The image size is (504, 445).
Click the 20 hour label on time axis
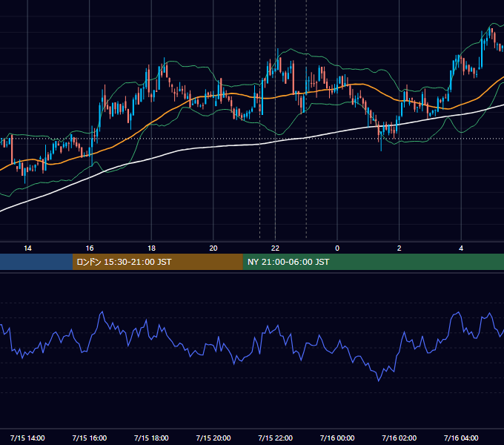pyautogui.click(x=213, y=248)
